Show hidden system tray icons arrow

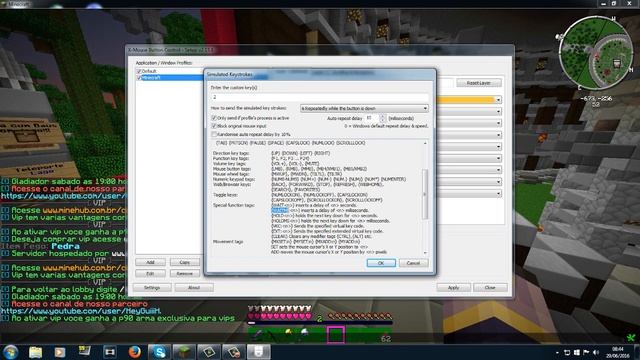click(558, 352)
